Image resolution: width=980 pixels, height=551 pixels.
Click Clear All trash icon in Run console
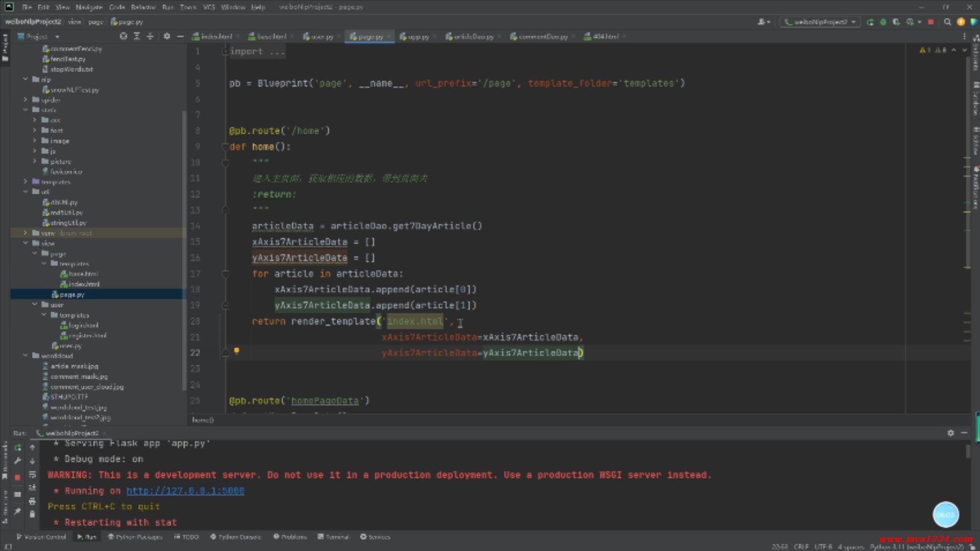click(x=32, y=514)
